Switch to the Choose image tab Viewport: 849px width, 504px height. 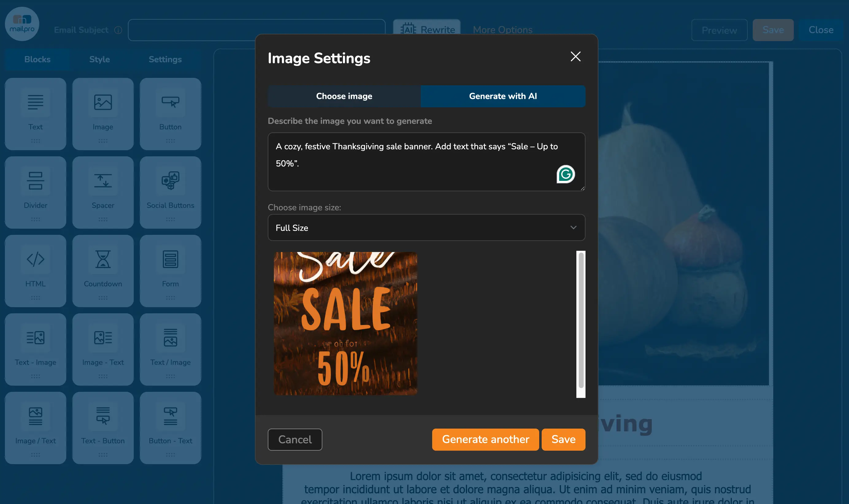pos(344,96)
